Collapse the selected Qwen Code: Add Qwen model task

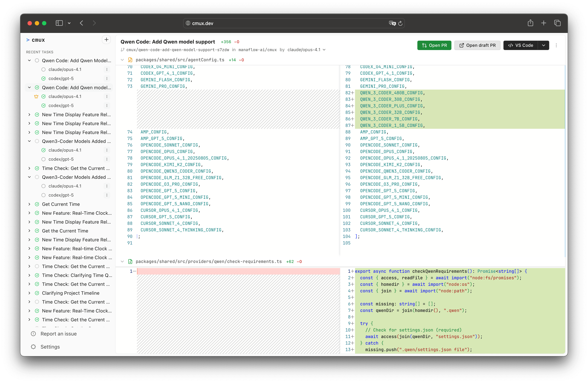29,88
